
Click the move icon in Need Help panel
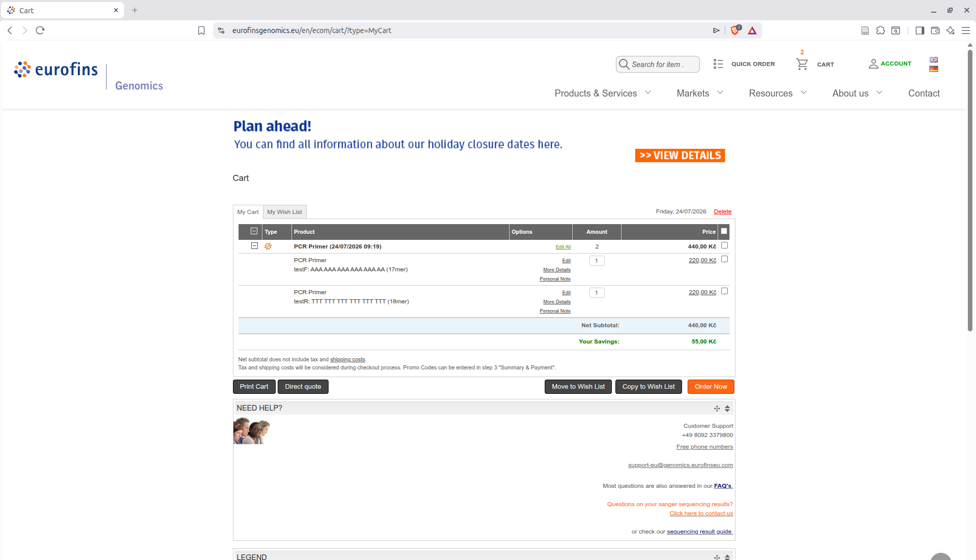717,409
